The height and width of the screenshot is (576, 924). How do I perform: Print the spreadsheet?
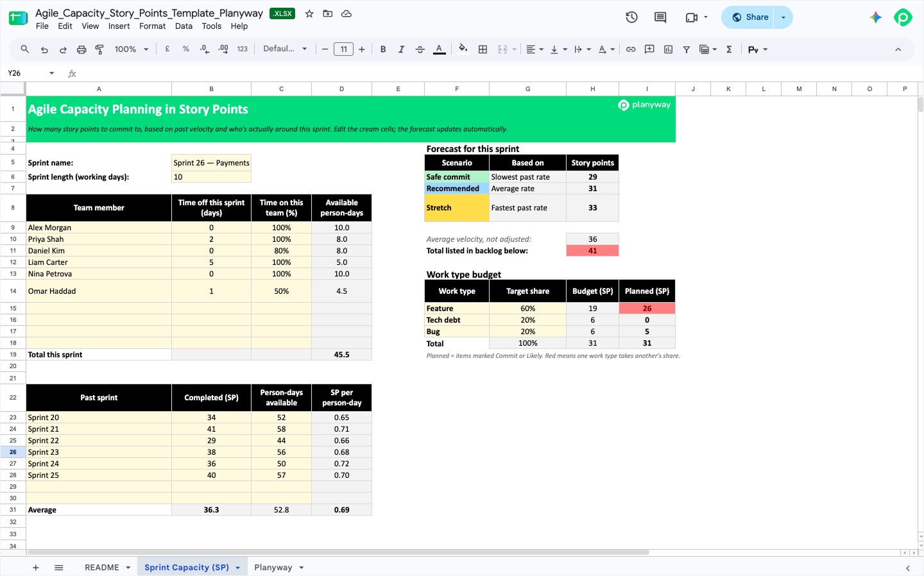tap(81, 49)
